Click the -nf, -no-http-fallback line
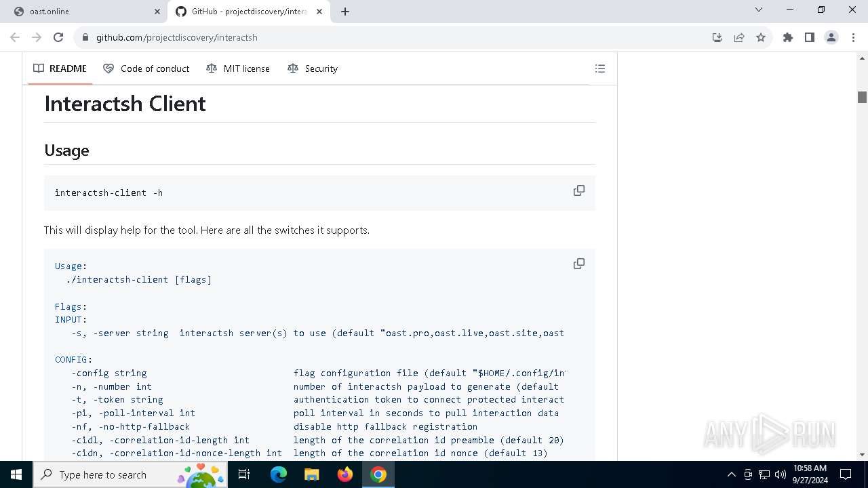The image size is (868, 488). (275, 426)
